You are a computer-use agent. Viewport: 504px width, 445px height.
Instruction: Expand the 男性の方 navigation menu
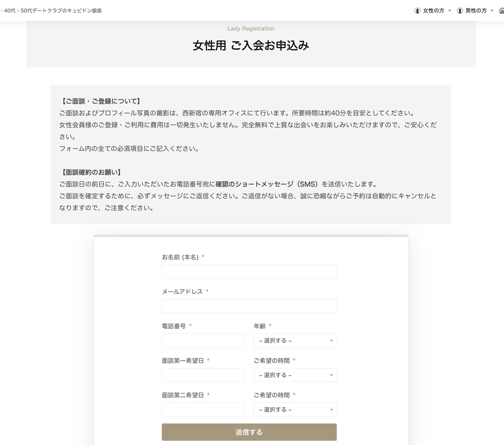coord(475,10)
